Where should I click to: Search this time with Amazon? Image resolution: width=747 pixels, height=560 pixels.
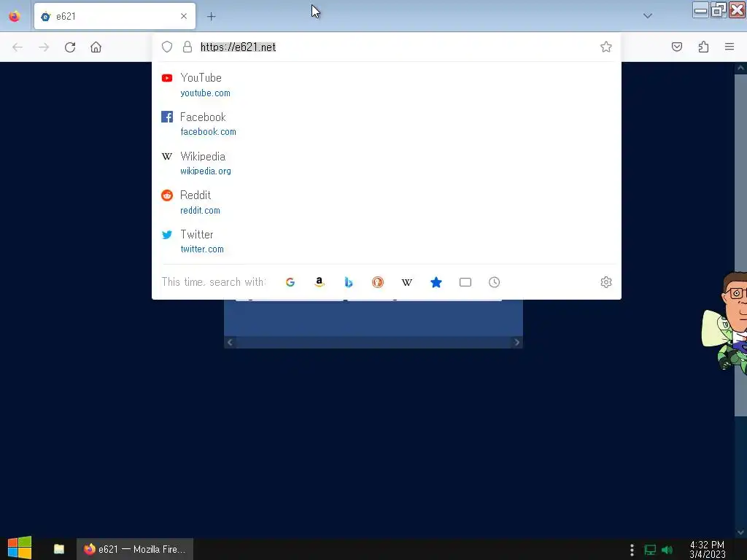tap(320, 282)
